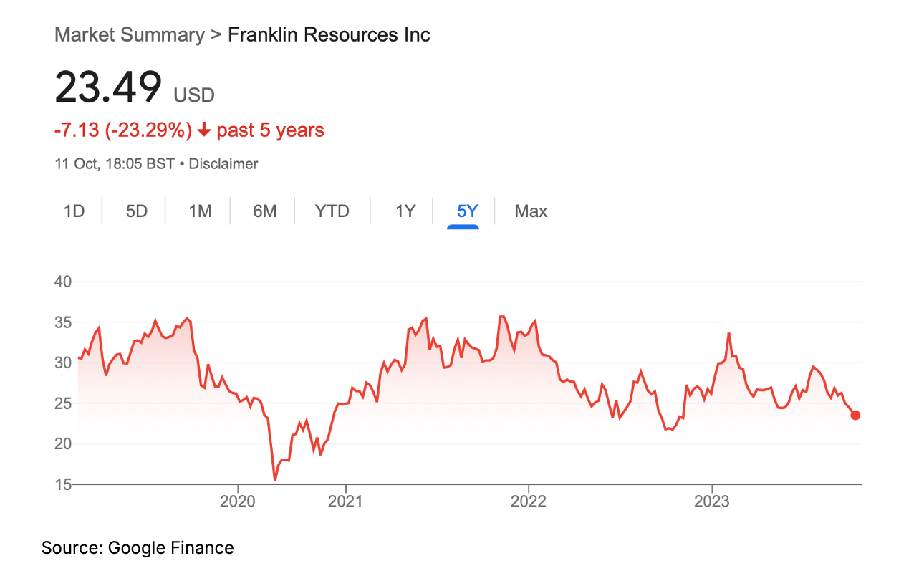The height and width of the screenshot is (576, 924).
Task: Click the Market Summary breadcrumb link
Action: [130, 34]
